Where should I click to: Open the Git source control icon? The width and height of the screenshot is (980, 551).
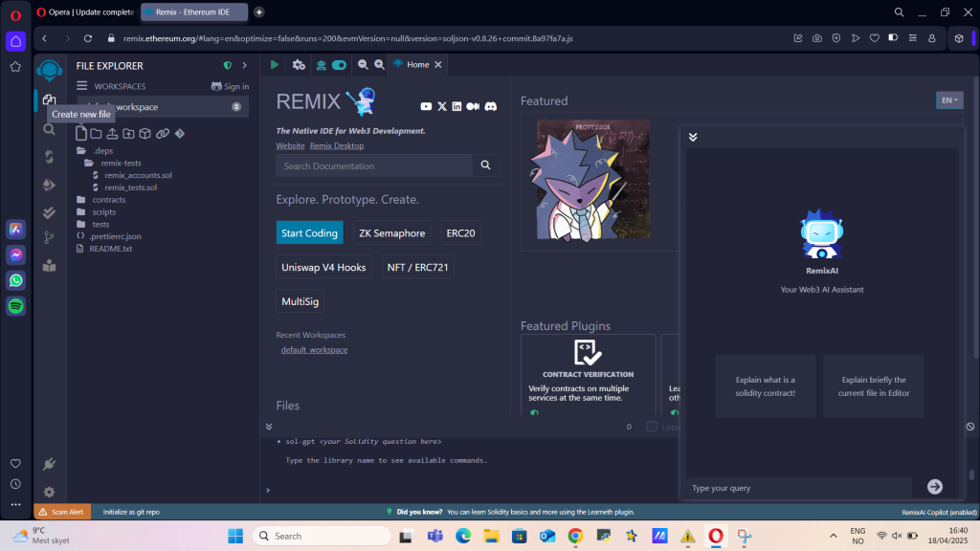pos(50,237)
